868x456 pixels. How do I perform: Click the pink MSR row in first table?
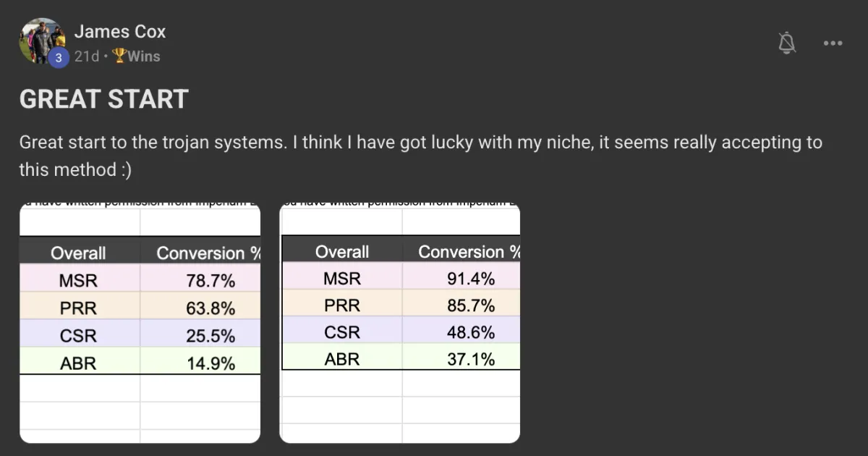140,279
